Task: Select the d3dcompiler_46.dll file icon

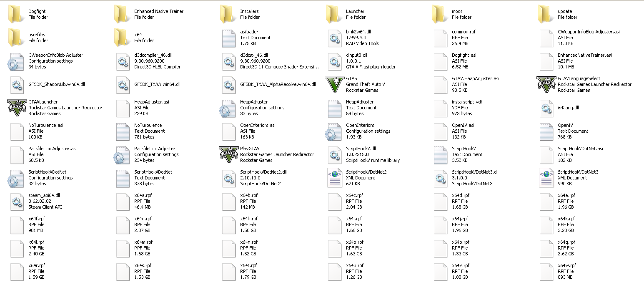Action: tap(123, 61)
